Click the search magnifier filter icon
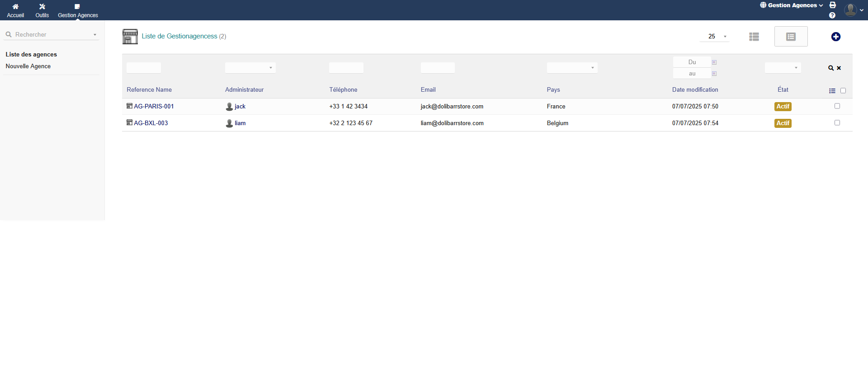The width and height of the screenshot is (868, 389). click(830, 68)
